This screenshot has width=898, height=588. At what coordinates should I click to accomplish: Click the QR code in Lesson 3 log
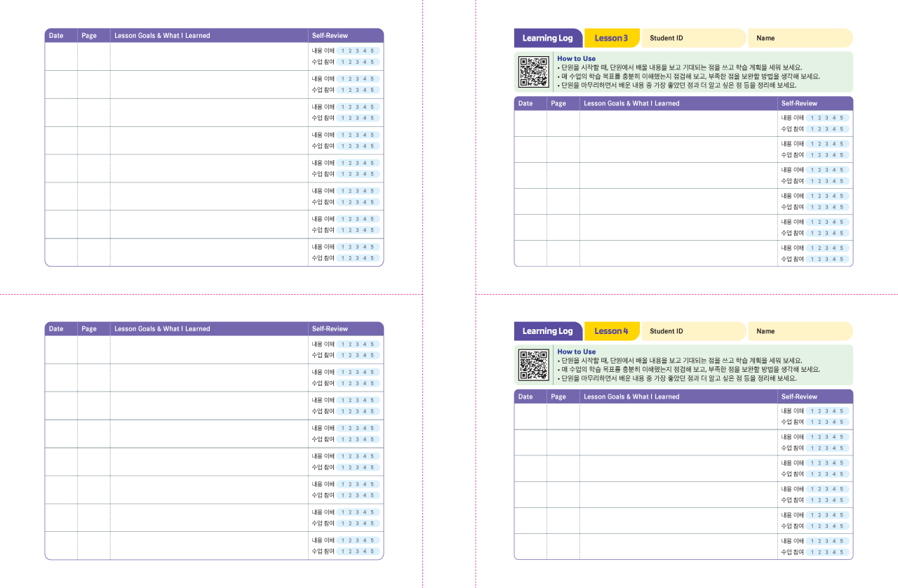click(x=533, y=72)
